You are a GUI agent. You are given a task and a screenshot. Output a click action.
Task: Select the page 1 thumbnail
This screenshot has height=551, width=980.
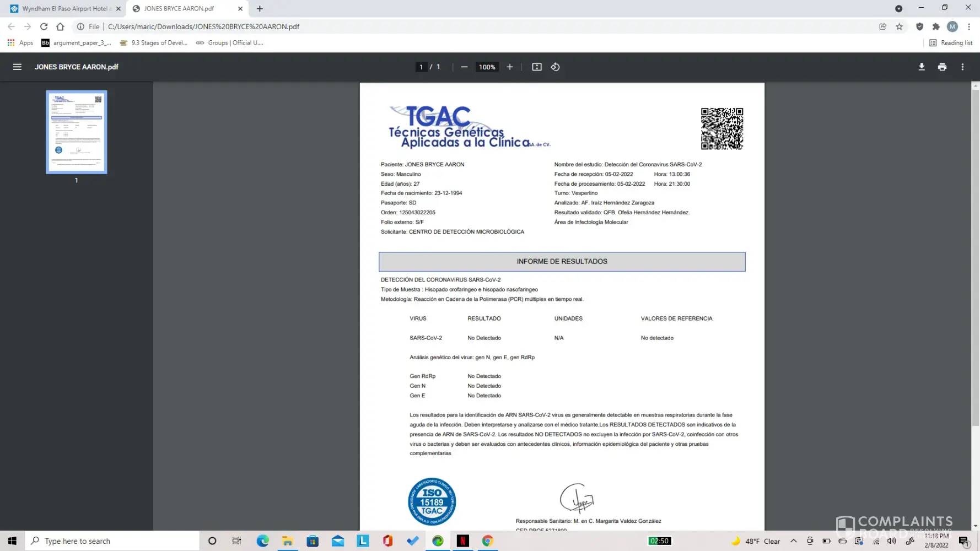pyautogui.click(x=76, y=132)
